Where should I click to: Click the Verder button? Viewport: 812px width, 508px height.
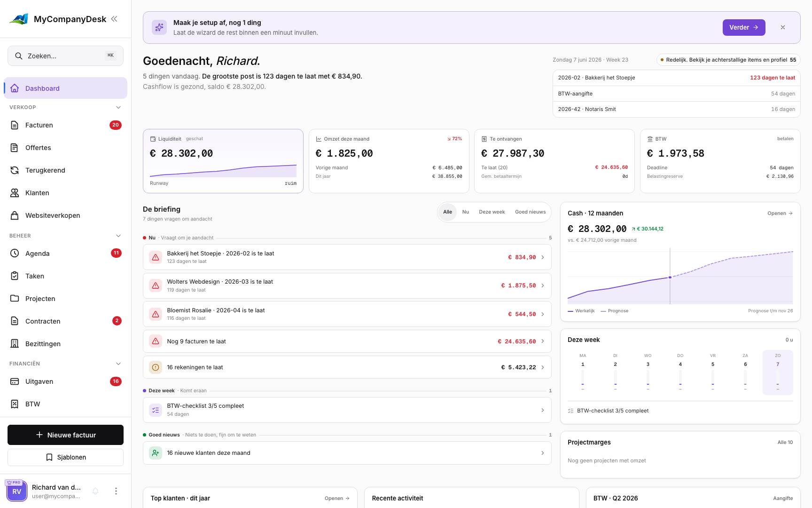click(x=744, y=27)
